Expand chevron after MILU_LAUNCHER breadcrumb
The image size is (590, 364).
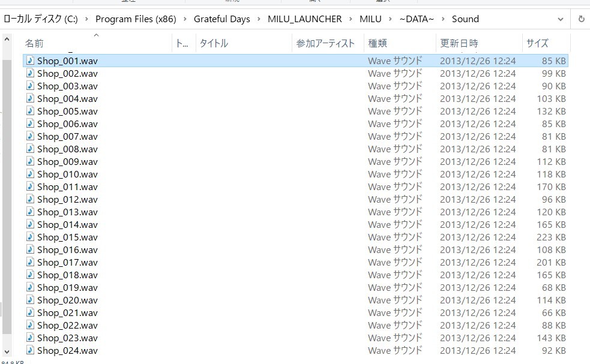click(351, 19)
